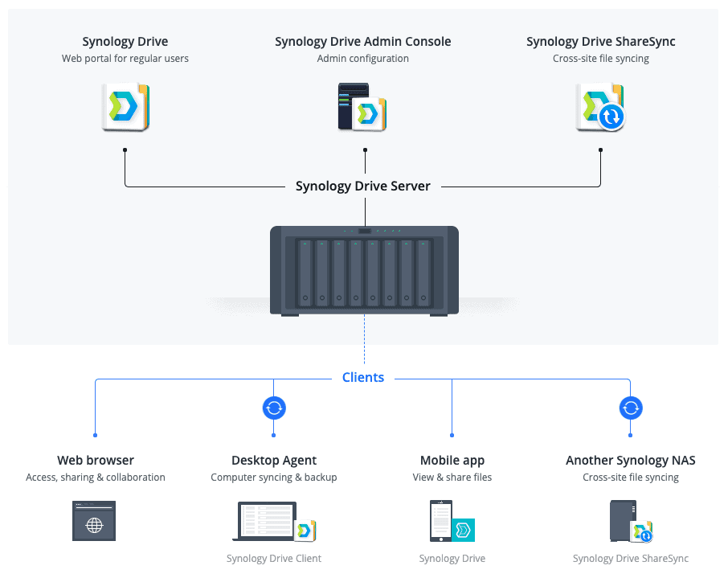Click the Desktop Agent heading
Viewport: 728px width, 578px height.
(274, 461)
